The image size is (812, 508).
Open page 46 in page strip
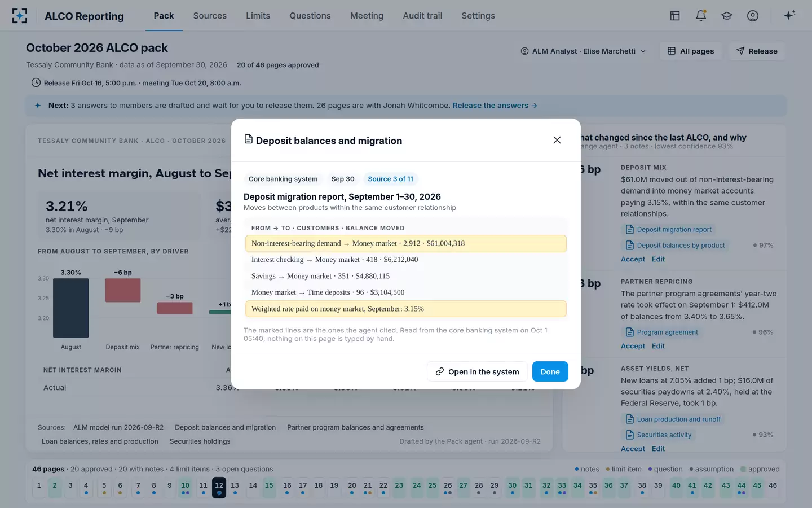tap(773, 487)
